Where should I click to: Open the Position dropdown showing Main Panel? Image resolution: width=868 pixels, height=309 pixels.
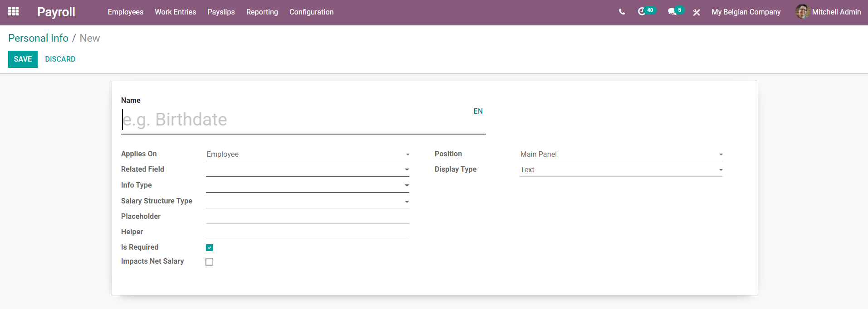(621, 154)
